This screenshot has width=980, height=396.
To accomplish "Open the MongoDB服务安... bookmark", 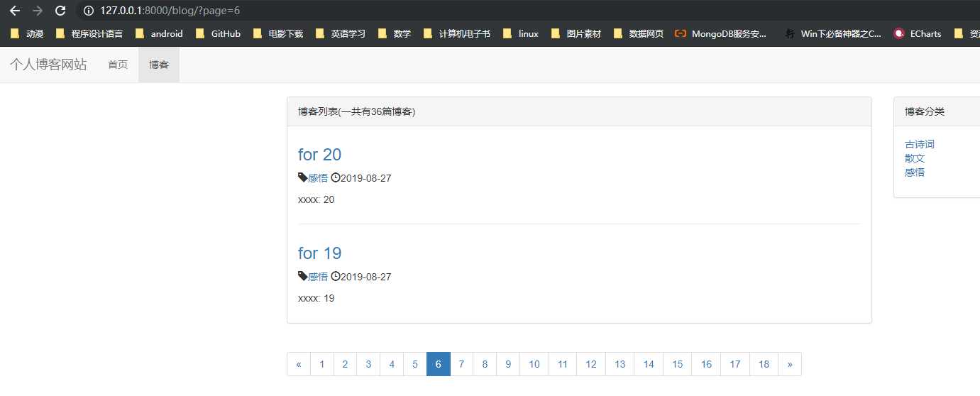I will tap(721, 33).
